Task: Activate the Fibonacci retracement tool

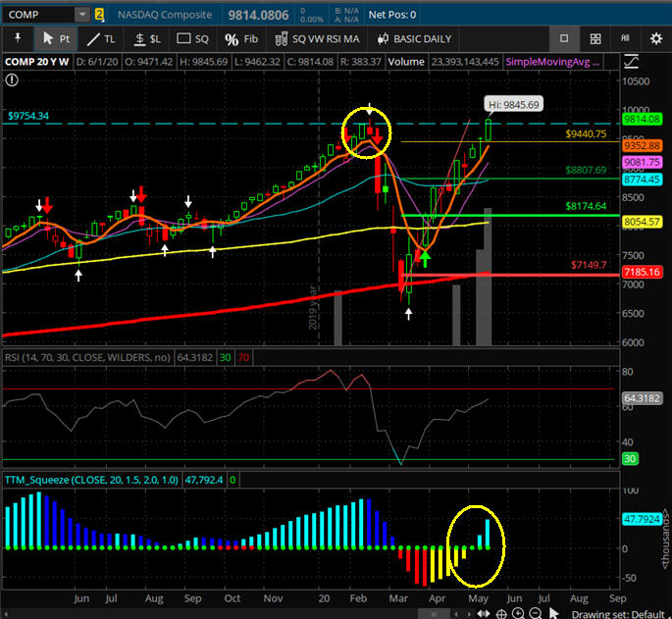Action: (x=241, y=39)
